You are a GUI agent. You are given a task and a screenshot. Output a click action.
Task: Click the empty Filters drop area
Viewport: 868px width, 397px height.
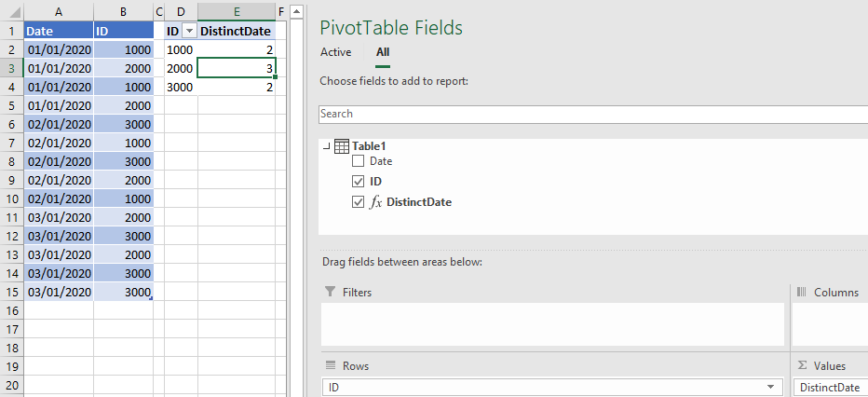pos(552,324)
